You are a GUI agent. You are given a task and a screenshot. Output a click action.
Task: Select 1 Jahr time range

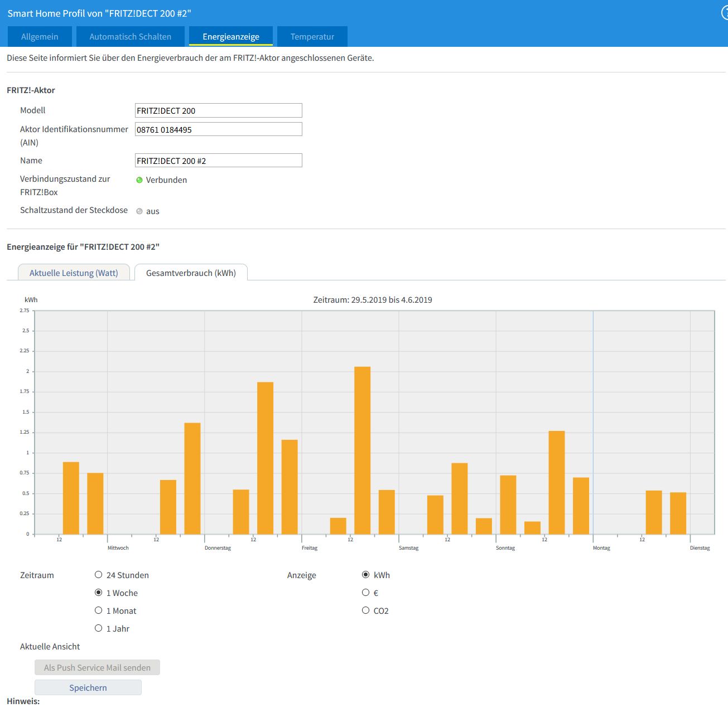pyautogui.click(x=99, y=628)
